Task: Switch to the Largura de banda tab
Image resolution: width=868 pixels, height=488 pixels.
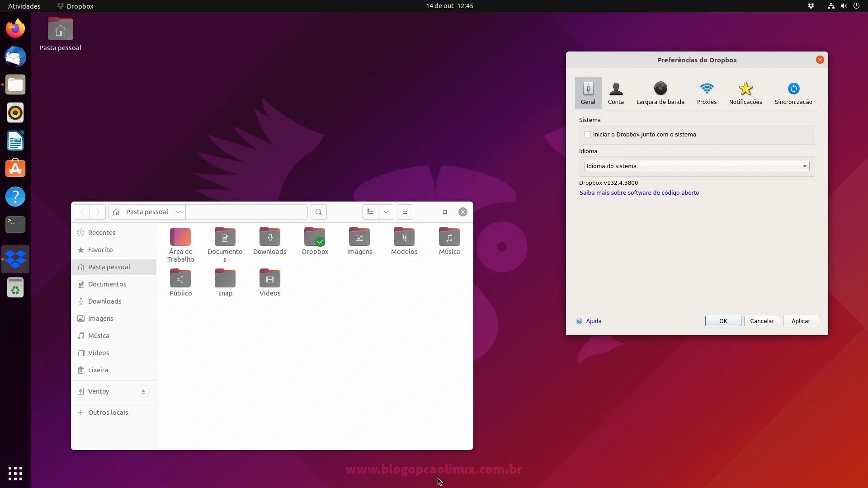Action: click(x=660, y=93)
